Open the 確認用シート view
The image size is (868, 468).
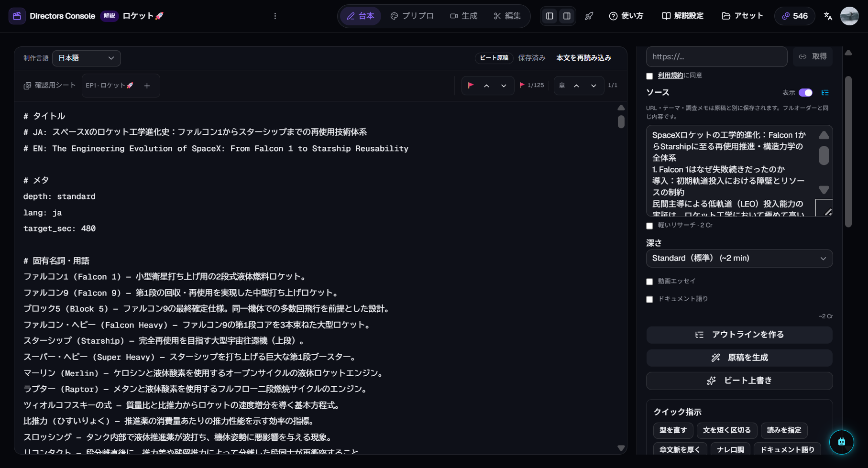coord(50,85)
